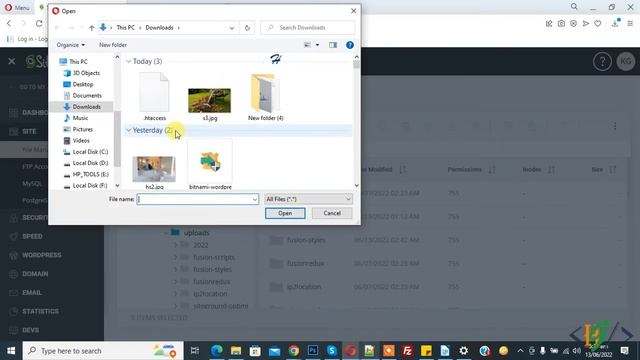Create a New folder in dialog
Screen dimensions: 640x360
point(113,45)
